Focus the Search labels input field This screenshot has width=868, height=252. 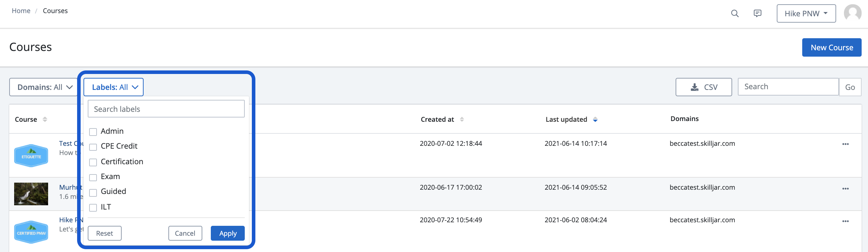click(166, 109)
